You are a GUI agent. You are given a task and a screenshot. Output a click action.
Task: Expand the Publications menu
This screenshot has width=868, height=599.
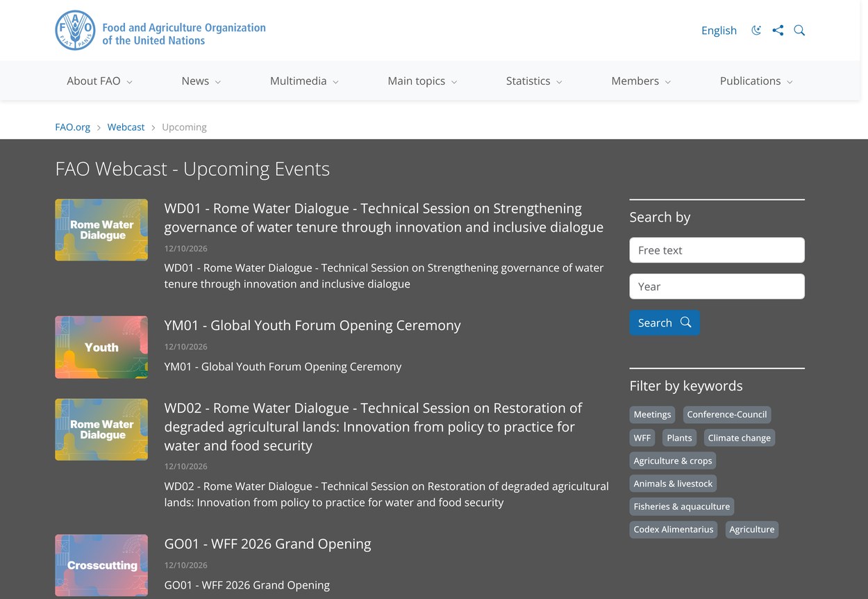[x=756, y=81]
